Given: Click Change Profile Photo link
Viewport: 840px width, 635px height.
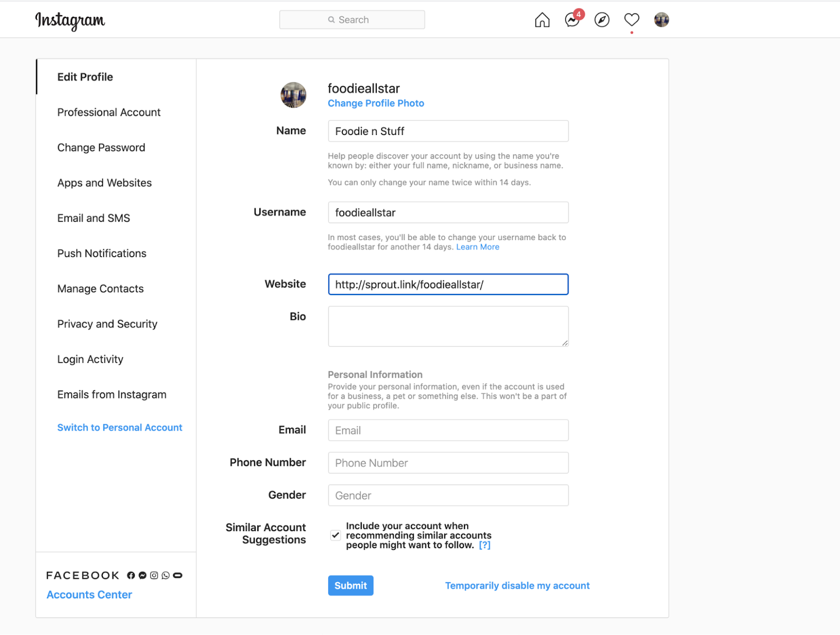Looking at the screenshot, I should pos(376,103).
